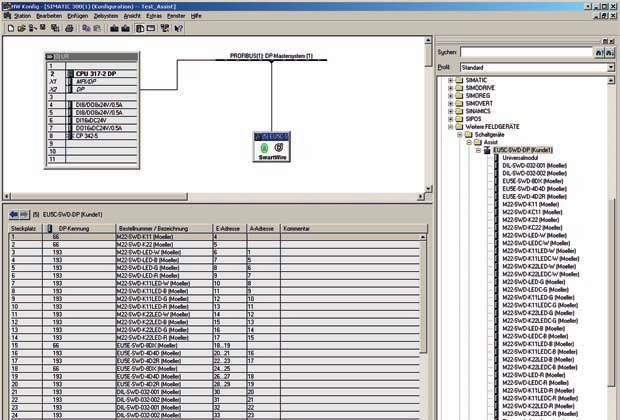Click the EU5C-SWD-DP module icon in catalog
Viewport: 620px width, 420px height.
(x=488, y=150)
